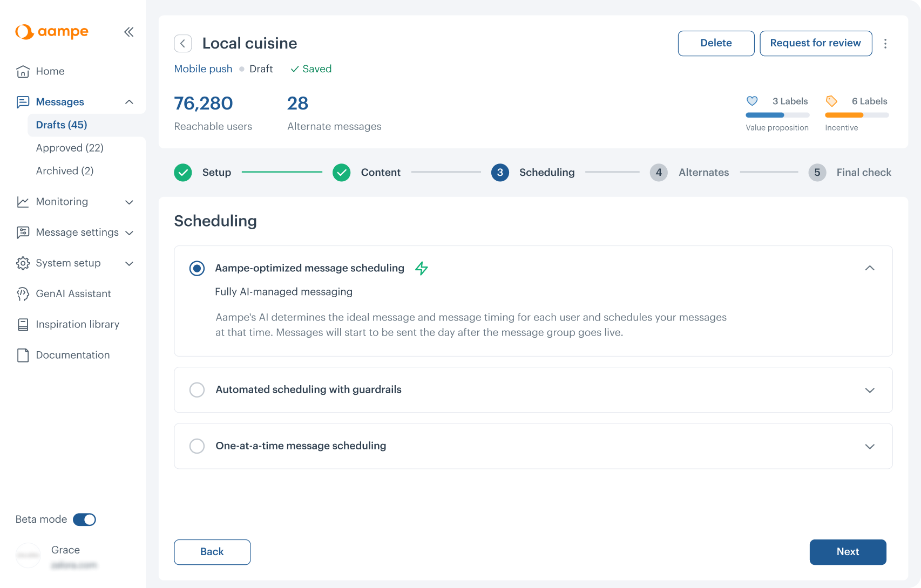Click the Monitoring chart icon
Viewport: 921px width, 588px height.
point(23,202)
